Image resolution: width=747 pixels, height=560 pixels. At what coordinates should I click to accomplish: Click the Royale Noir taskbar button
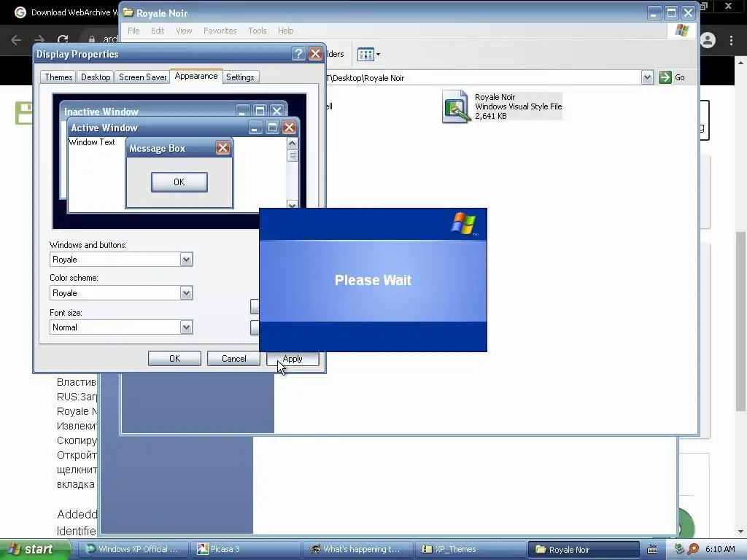(584, 549)
